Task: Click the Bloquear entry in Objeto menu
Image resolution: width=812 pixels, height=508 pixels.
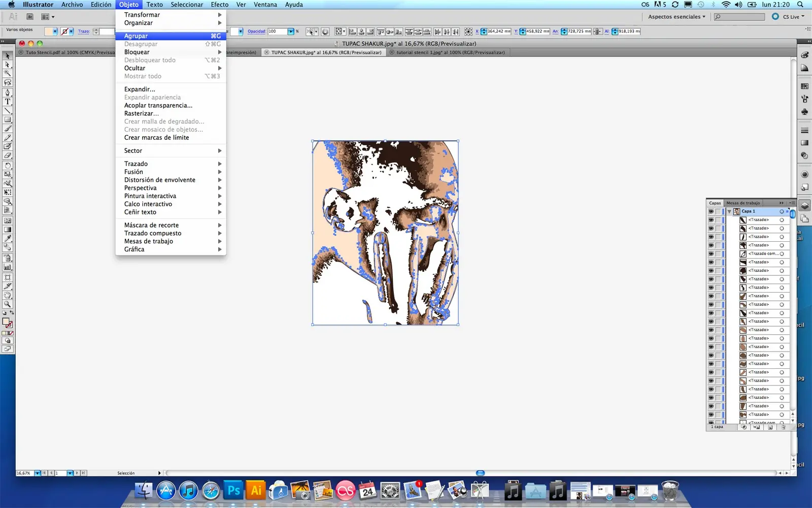Action: coord(171,52)
